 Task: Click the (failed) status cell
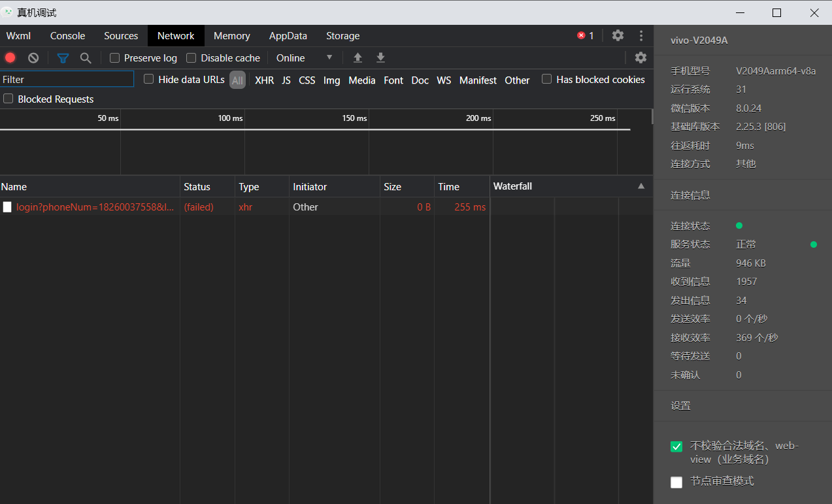[199, 207]
